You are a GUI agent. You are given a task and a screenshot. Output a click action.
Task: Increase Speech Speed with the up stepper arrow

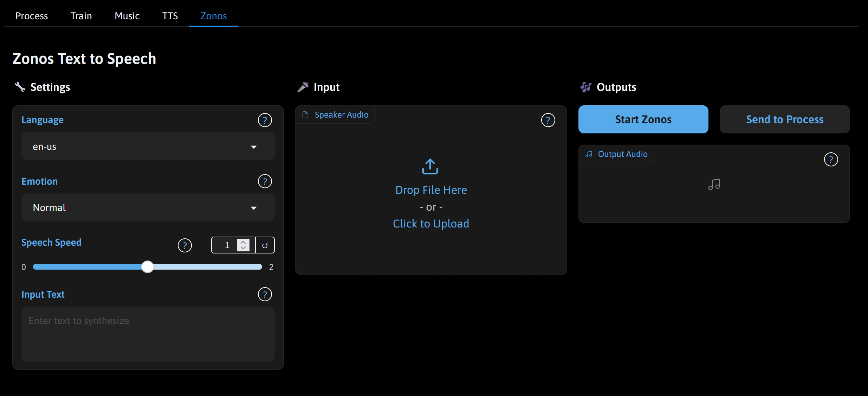[x=243, y=242]
